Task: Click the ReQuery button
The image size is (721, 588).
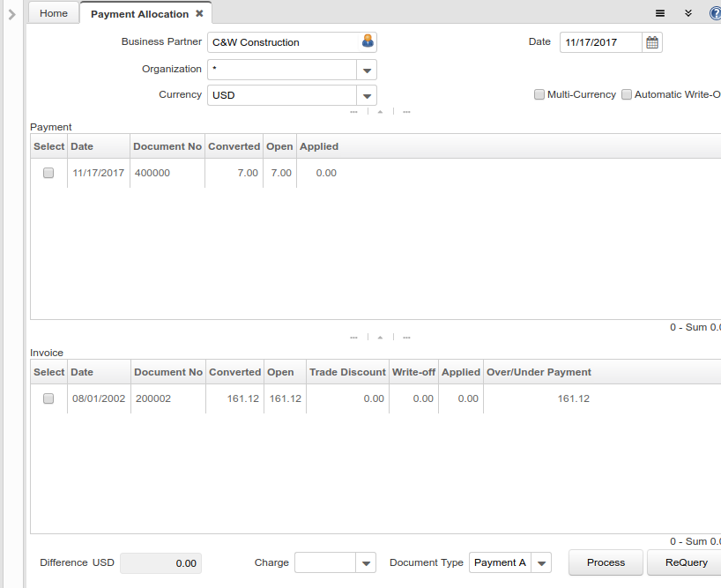Action: pos(686,562)
